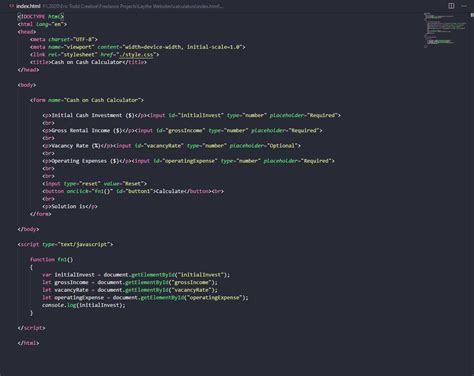Image resolution: width=474 pixels, height=376 pixels.
Task: Click the Operating Expenses ($) line
Action: (x=188, y=161)
